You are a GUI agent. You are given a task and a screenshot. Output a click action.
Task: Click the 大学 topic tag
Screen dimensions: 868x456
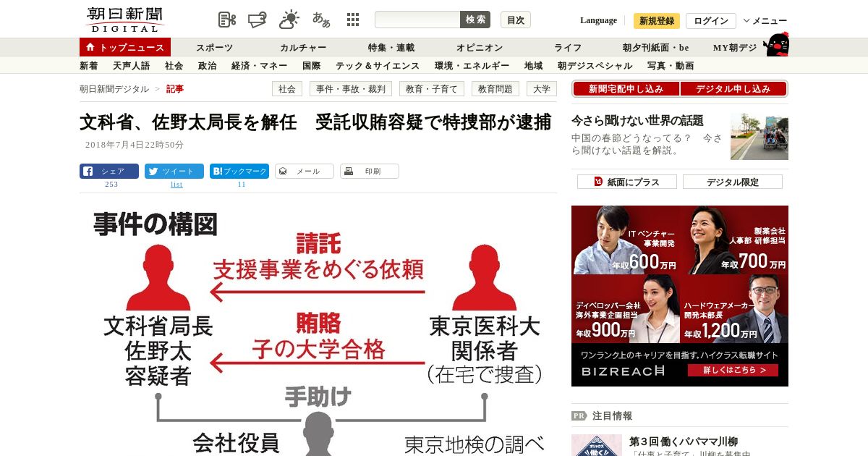coord(542,89)
